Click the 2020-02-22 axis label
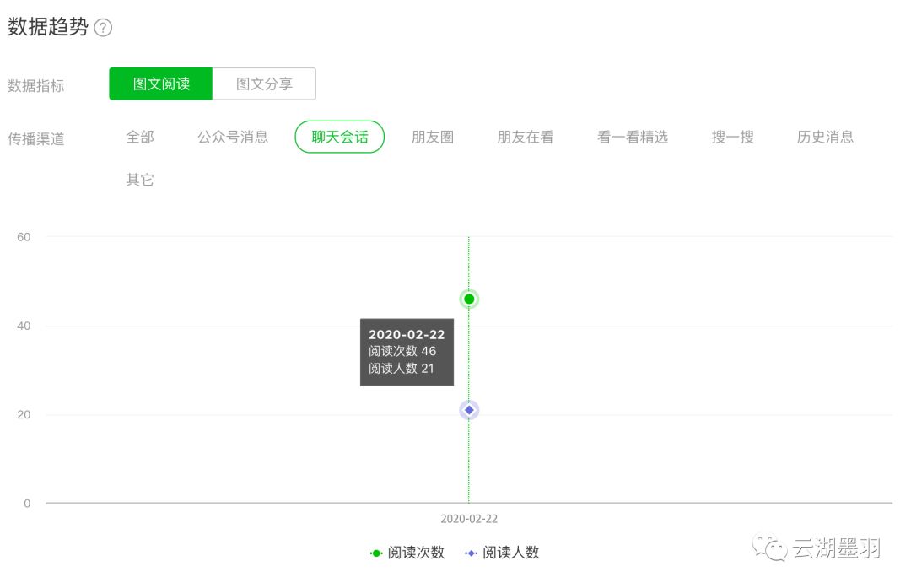This screenshot has width=911, height=588. click(x=468, y=518)
